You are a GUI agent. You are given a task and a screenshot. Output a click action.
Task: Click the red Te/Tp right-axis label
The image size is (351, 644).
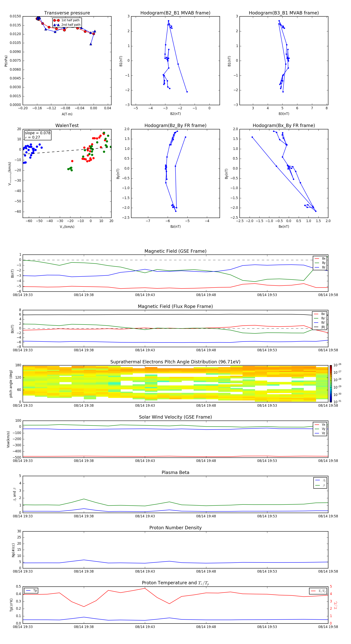336,605
